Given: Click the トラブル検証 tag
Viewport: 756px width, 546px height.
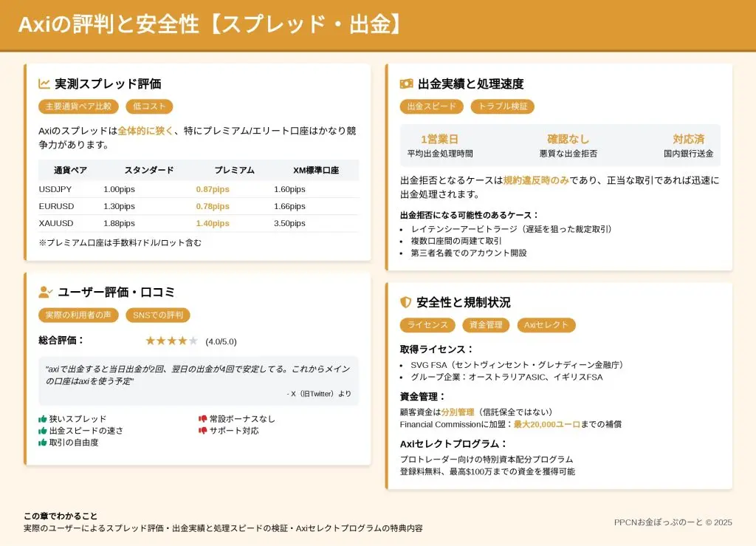Looking at the screenshot, I should click(x=502, y=106).
